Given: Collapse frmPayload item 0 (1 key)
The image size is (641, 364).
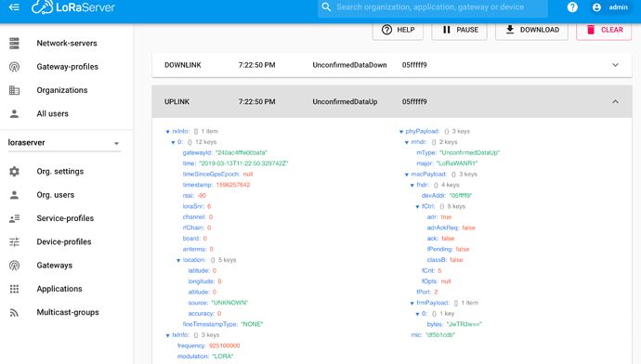Looking at the screenshot, I should (x=417, y=314).
